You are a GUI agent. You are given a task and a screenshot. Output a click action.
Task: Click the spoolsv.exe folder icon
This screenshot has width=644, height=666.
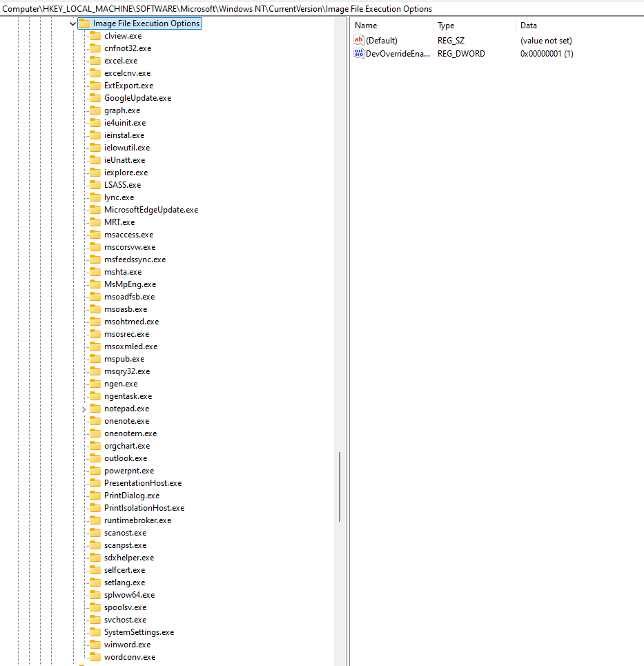pyautogui.click(x=95, y=607)
